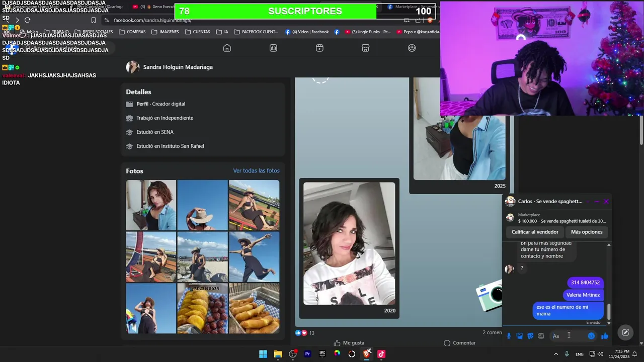The height and width of the screenshot is (362, 644).
Task: Open the FACEBOOK CUENT... bookmarks folder
Action: pyautogui.click(x=256, y=32)
